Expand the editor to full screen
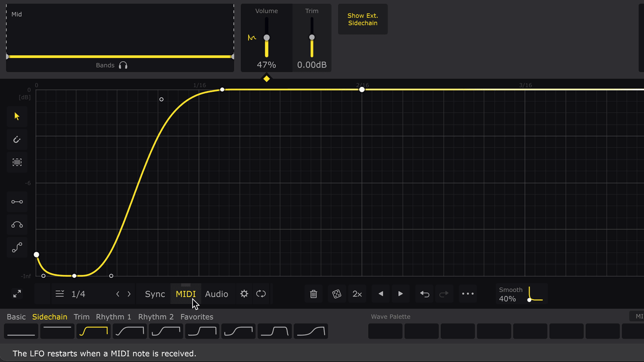 (17, 294)
